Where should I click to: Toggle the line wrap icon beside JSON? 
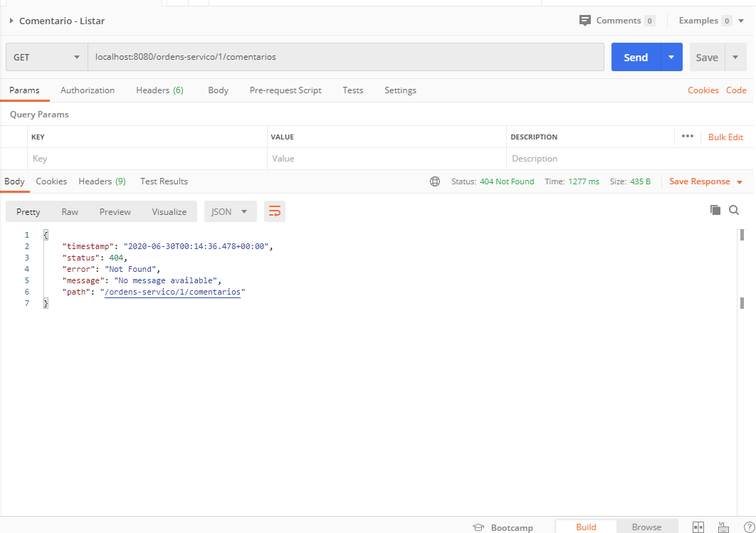tap(275, 211)
